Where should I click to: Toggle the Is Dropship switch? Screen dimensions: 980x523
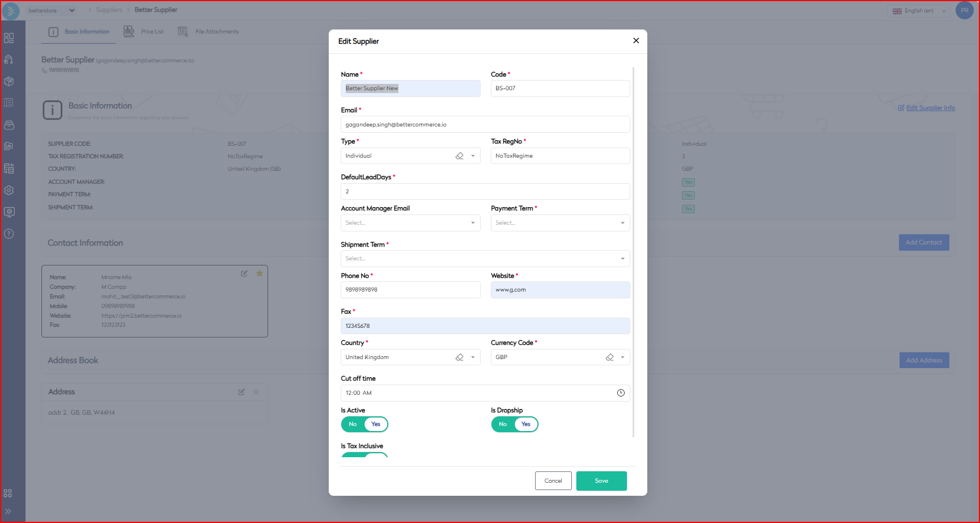[514, 424]
